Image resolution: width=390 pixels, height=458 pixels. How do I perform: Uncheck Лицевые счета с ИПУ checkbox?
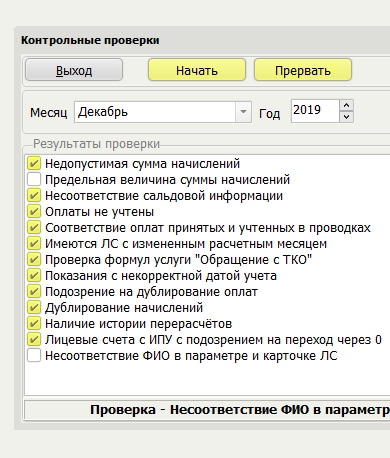[34, 339]
